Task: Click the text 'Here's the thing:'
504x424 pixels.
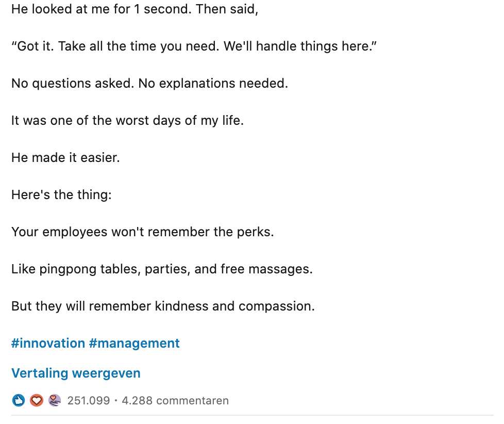Action: [x=61, y=195]
